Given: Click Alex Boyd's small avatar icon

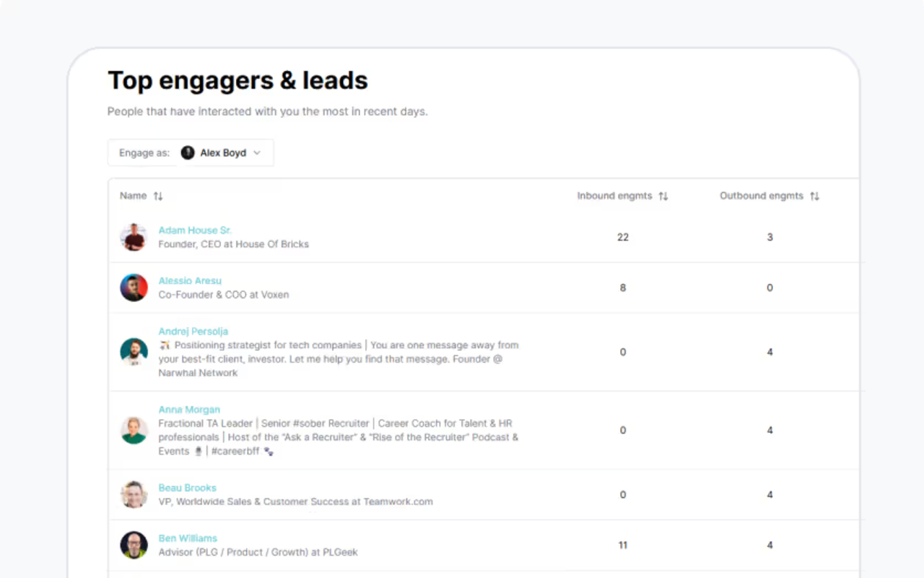Looking at the screenshot, I should click(188, 152).
